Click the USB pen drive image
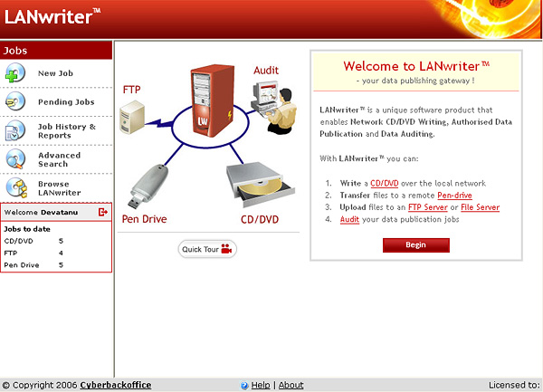This screenshot has height=392, width=543. tap(148, 186)
